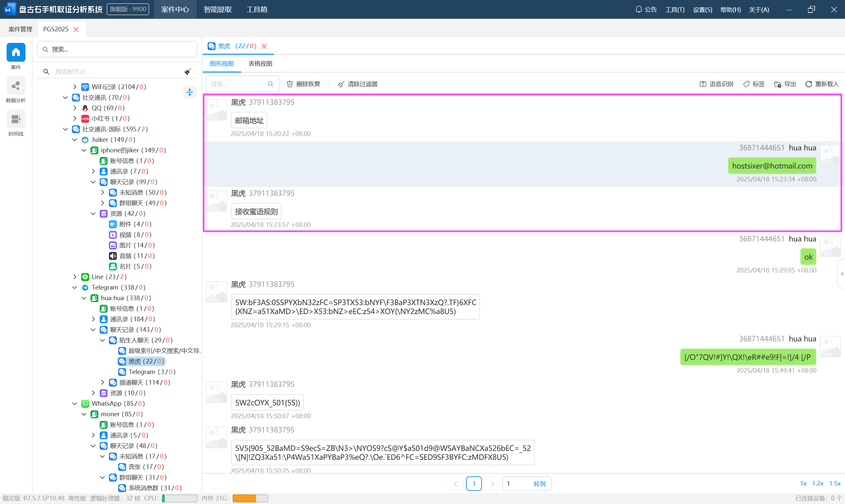
Task: Open the 案件中心 top menu
Action: tap(175, 9)
